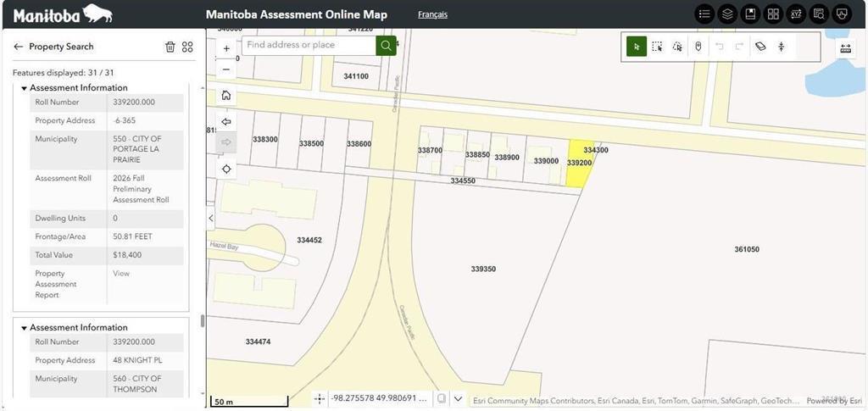The image size is (868, 411).
Task: Open the XYZ coordinate conversion tool
Action: coord(796,14)
